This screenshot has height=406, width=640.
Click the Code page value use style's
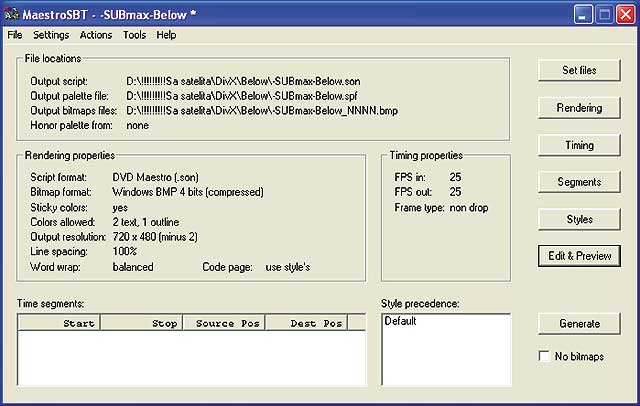[x=288, y=267]
